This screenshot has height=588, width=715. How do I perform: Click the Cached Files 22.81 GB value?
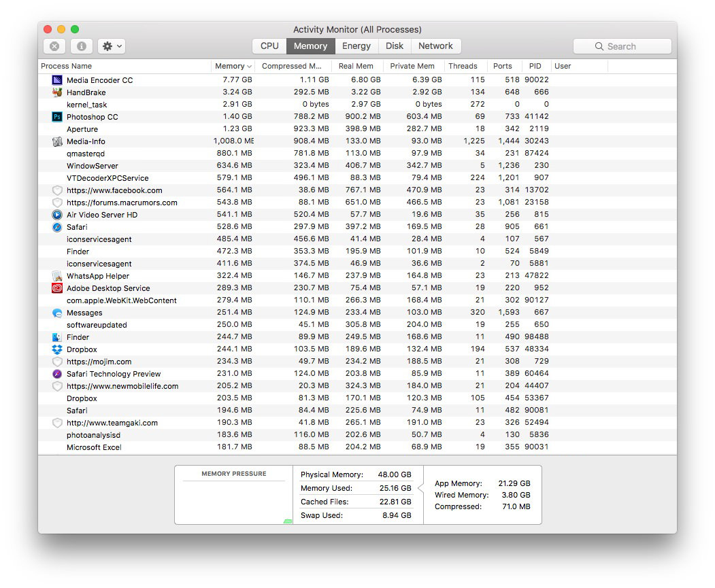tap(395, 502)
